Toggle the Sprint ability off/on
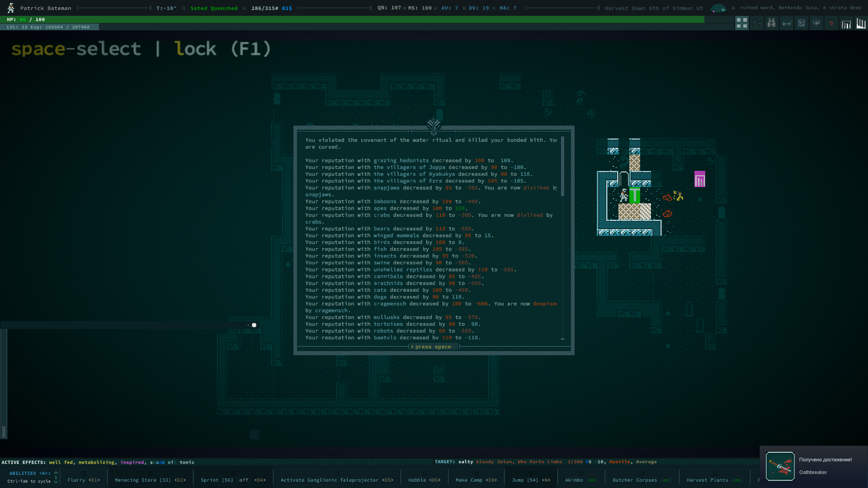Viewport: 868px width, 488px height. 233,480
